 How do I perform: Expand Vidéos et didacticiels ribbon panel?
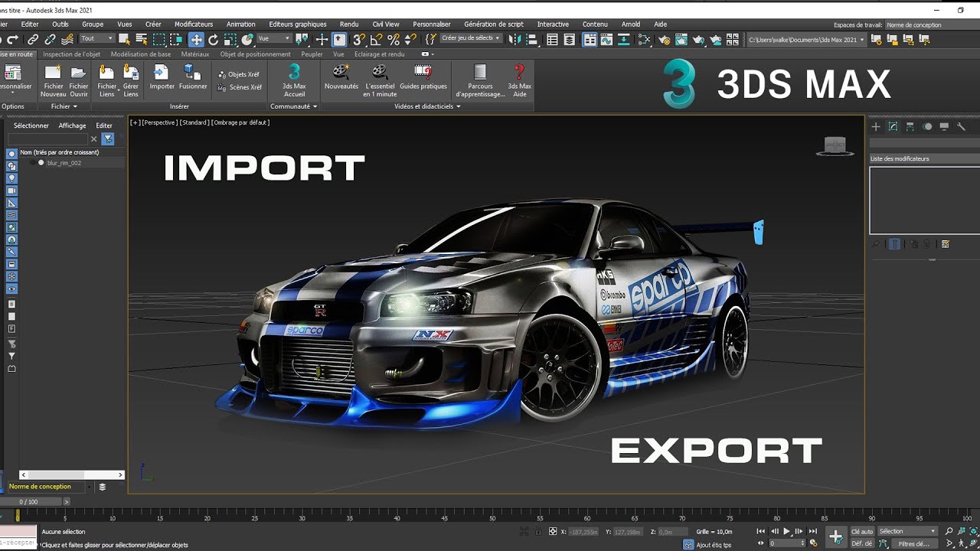coord(428,106)
